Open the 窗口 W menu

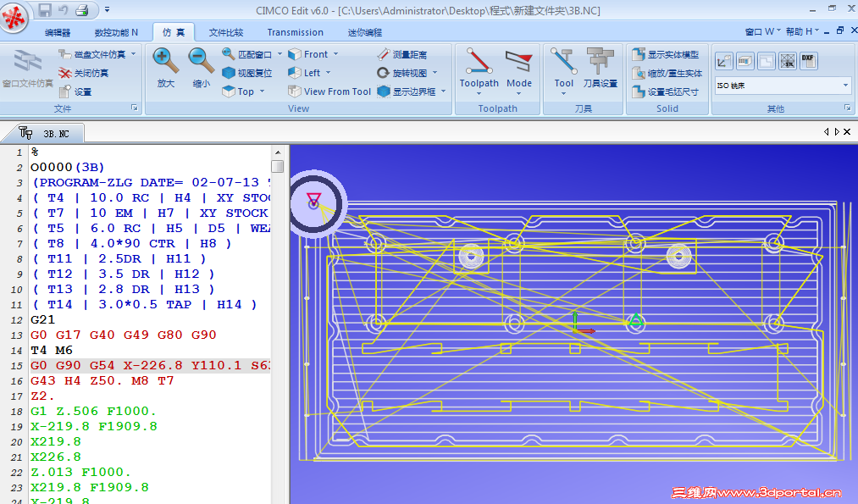pyautogui.click(x=762, y=31)
